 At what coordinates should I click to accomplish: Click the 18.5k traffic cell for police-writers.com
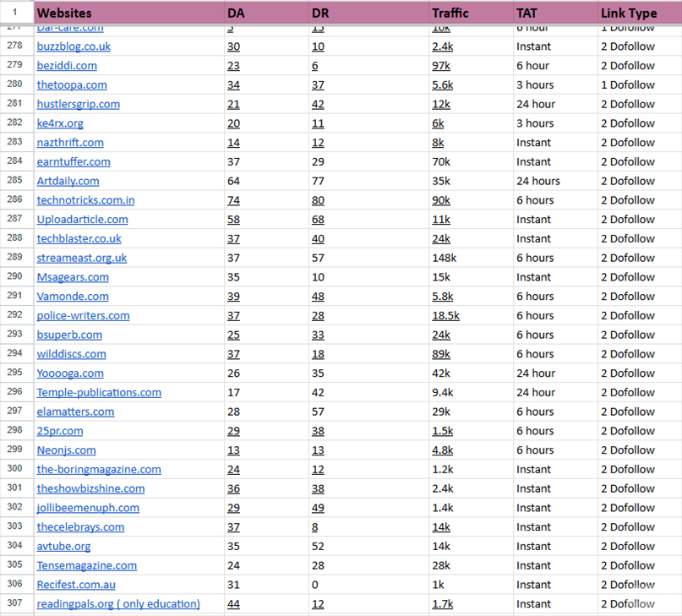(x=471, y=315)
